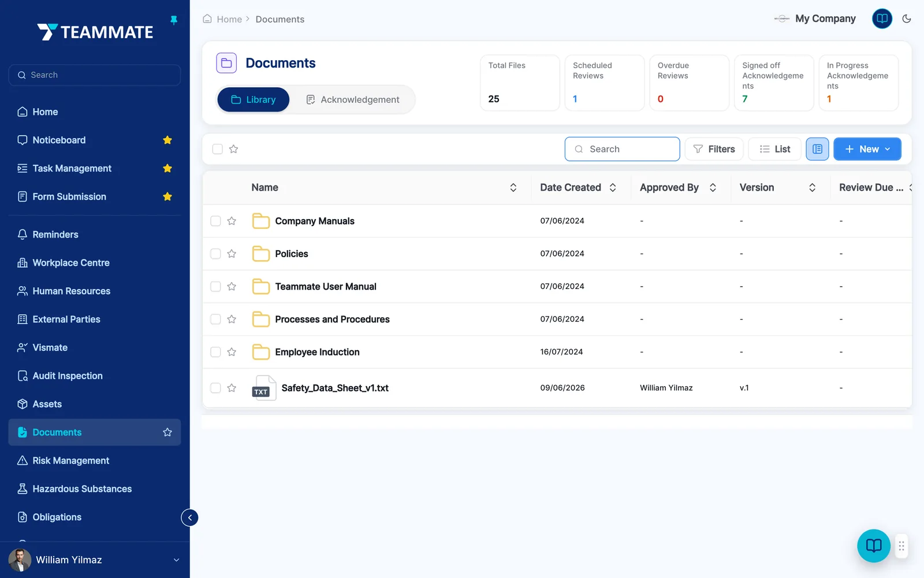Click the toolbar favorites star filter
Viewport: 924px width, 578px height.
coord(233,149)
